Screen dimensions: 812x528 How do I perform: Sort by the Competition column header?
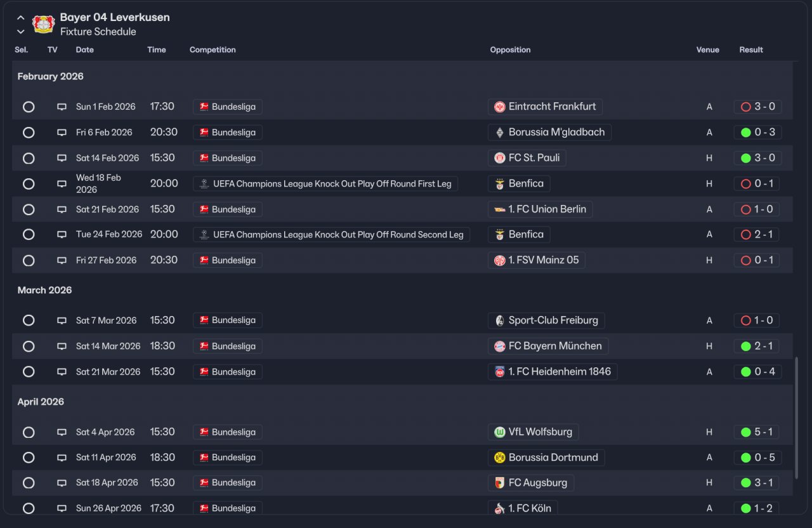[x=213, y=49]
